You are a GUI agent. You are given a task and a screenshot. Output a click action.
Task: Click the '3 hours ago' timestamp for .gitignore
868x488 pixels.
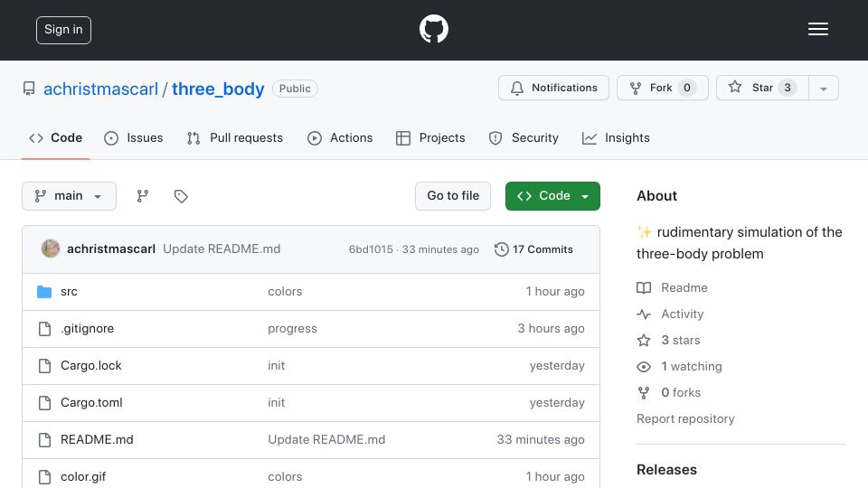click(551, 329)
